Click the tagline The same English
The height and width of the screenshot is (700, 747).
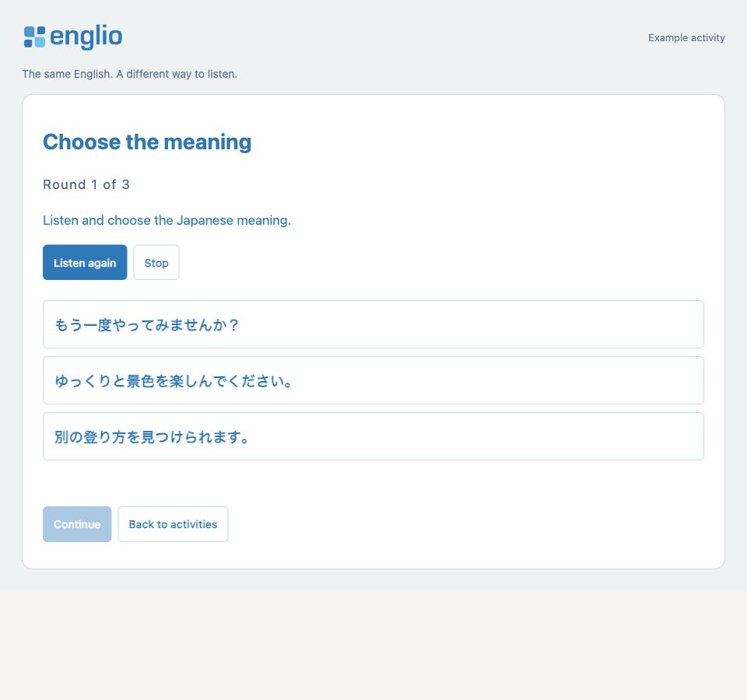coord(130,75)
